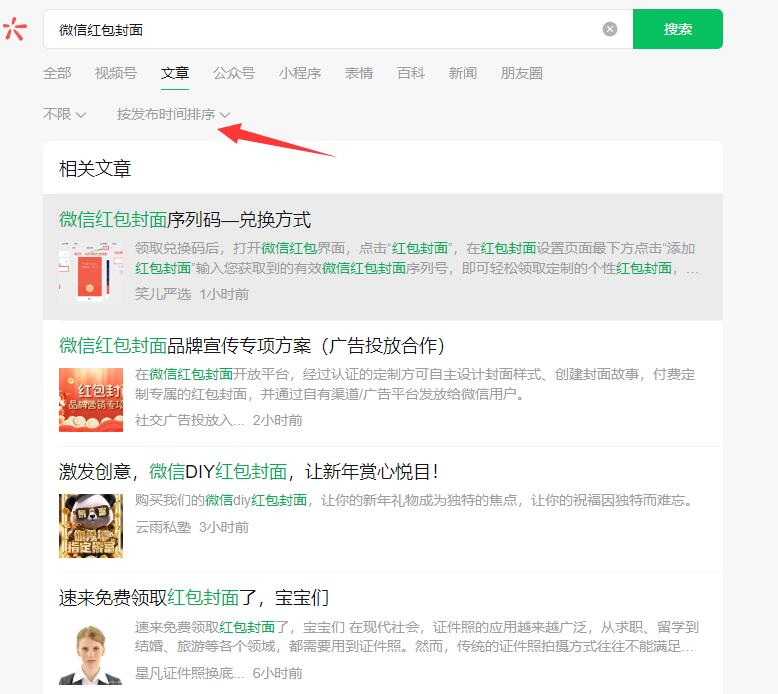Click the summary starting 在微信红包封面开放平台
This screenshot has height=694, width=778.
coord(415,384)
